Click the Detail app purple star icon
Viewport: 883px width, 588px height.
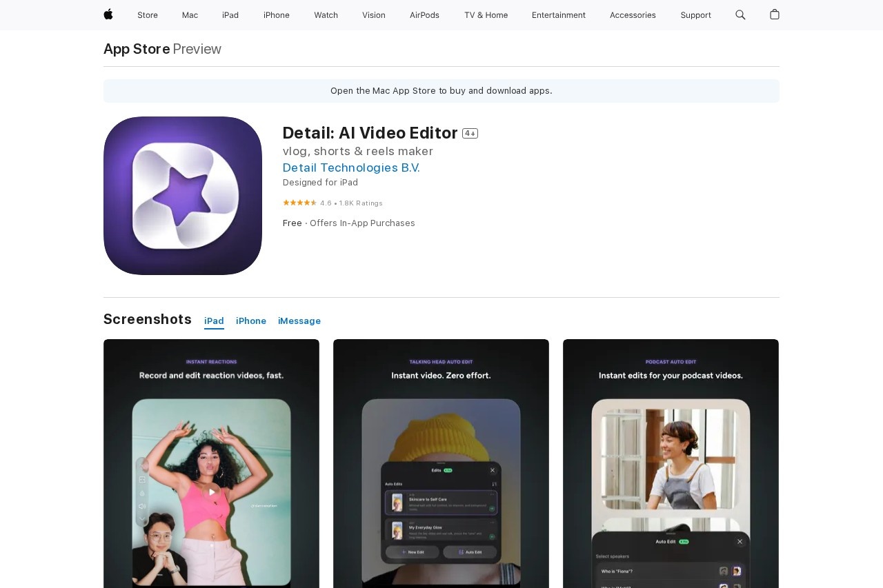(x=183, y=196)
